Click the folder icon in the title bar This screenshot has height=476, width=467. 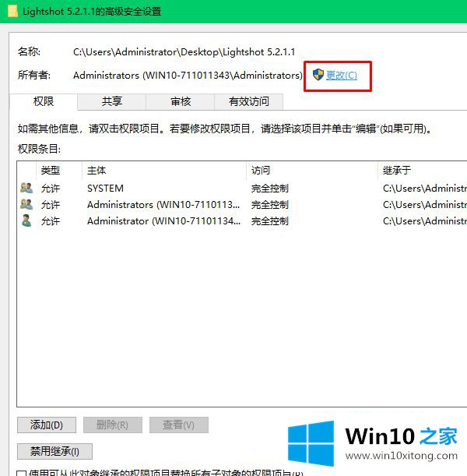(x=12, y=12)
